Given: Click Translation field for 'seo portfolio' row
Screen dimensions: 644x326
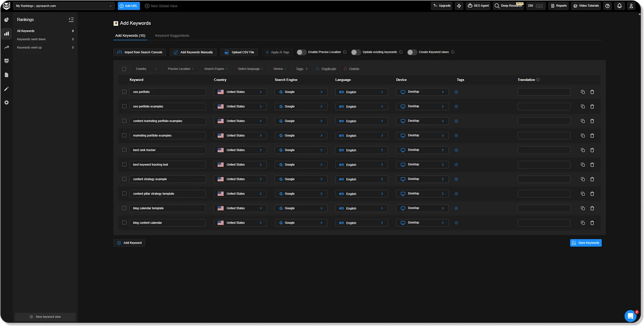Looking at the screenshot, I should pos(543,92).
